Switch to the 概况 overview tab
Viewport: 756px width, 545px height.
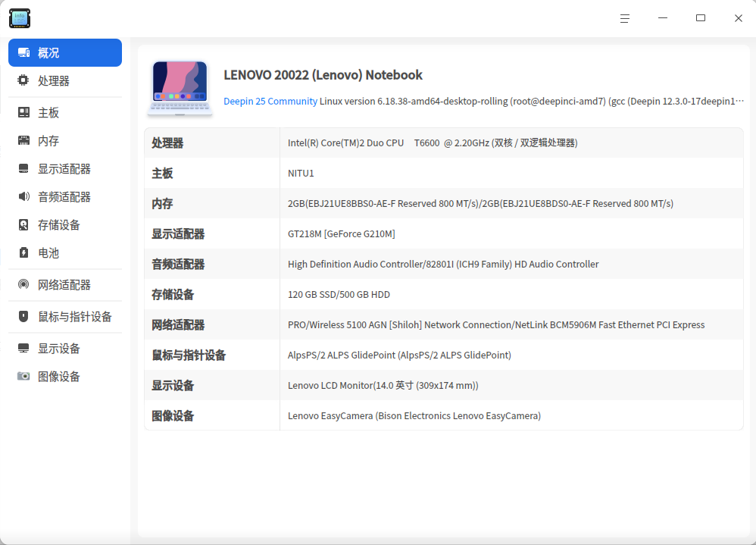coord(65,52)
